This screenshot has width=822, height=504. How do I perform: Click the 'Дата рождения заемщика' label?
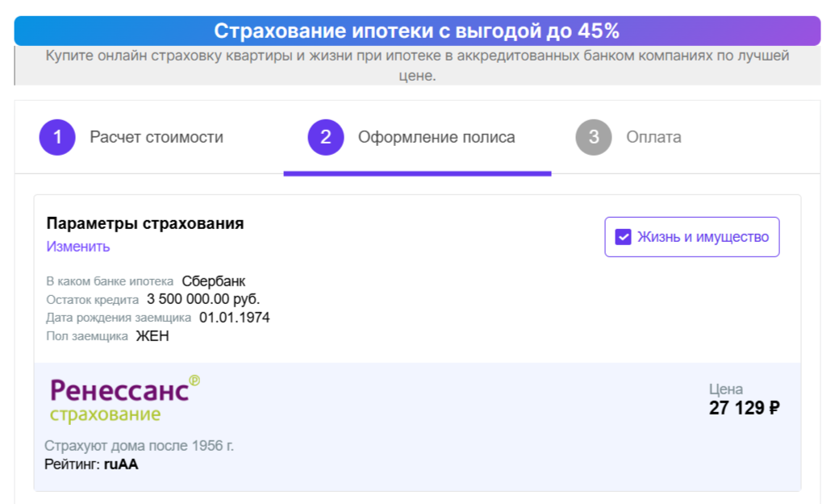click(119, 318)
